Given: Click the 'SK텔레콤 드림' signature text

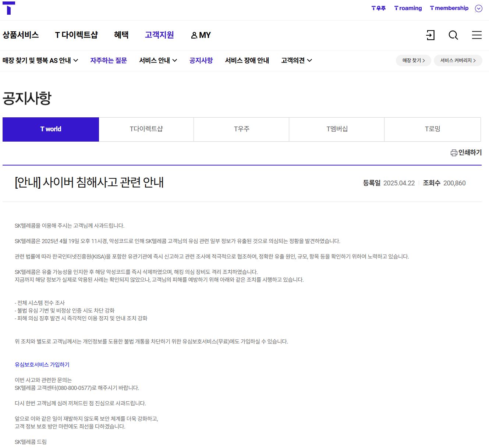Looking at the screenshot, I should click(x=31, y=442).
